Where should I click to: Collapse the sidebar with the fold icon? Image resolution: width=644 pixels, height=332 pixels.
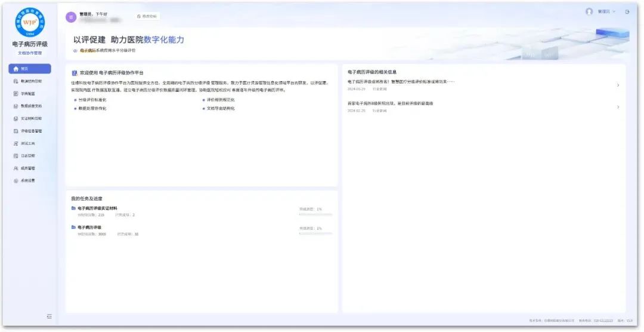pos(49,316)
